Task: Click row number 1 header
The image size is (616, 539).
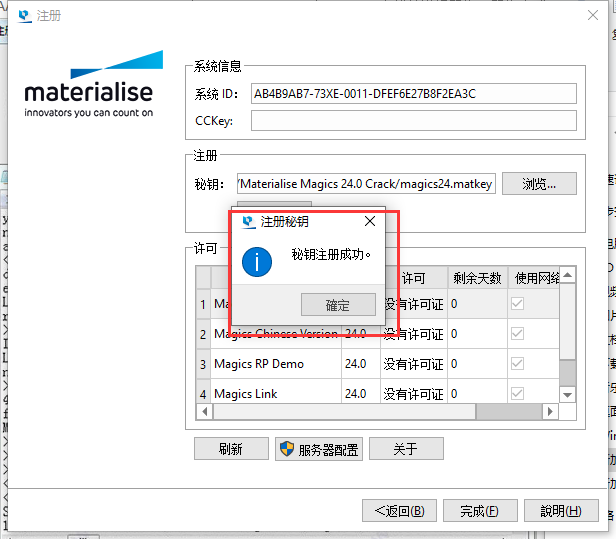Action: tap(203, 304)
